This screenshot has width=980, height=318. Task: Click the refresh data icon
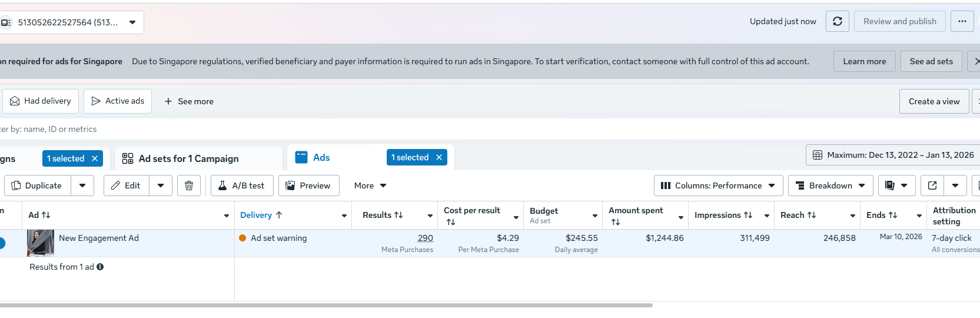(837, 22)
